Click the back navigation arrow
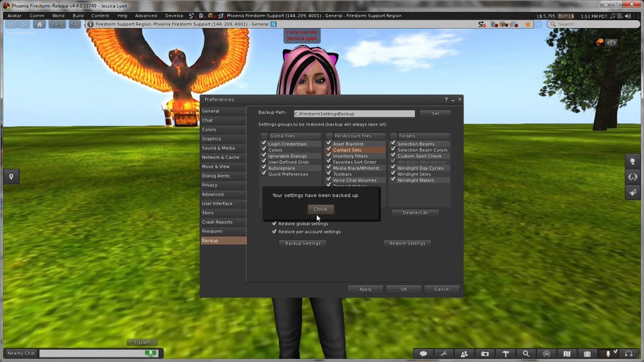This screenshot has width=644, height=362. coord(12,24)
